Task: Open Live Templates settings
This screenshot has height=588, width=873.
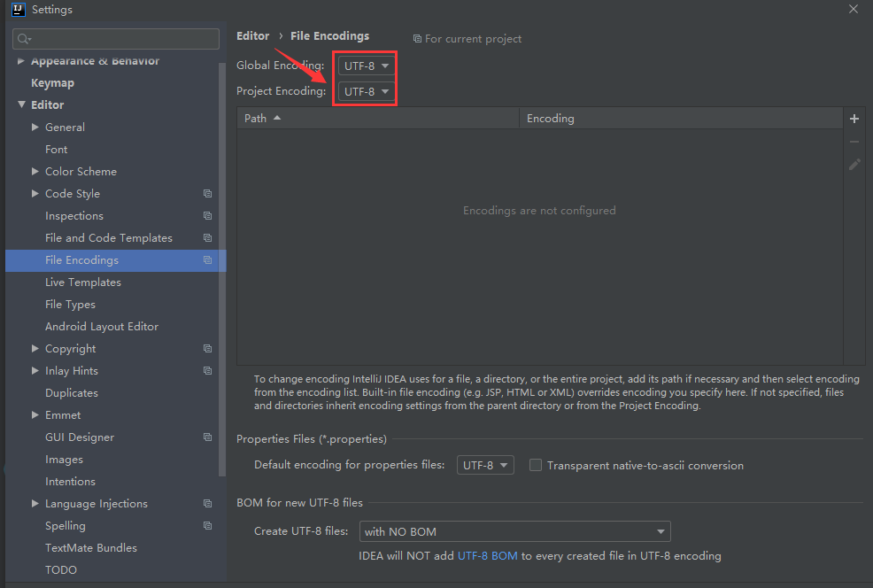Action: point(83,282)
